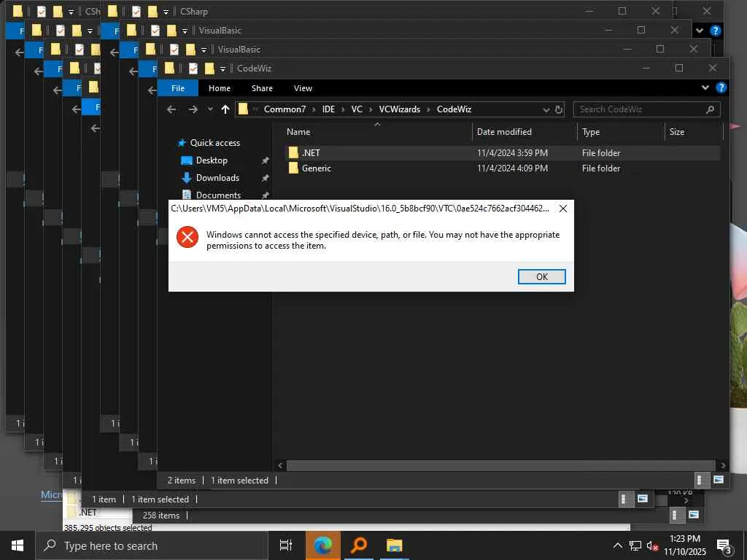Expand the ribbon chevron in CodeWiz window
The width and height of the screenshot is (747, 560).
pos(705,87)
